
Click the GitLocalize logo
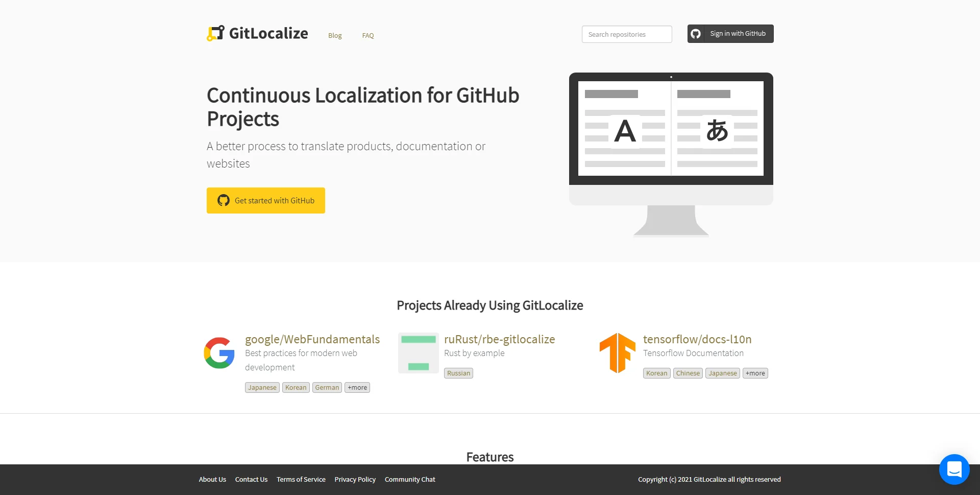257,33
